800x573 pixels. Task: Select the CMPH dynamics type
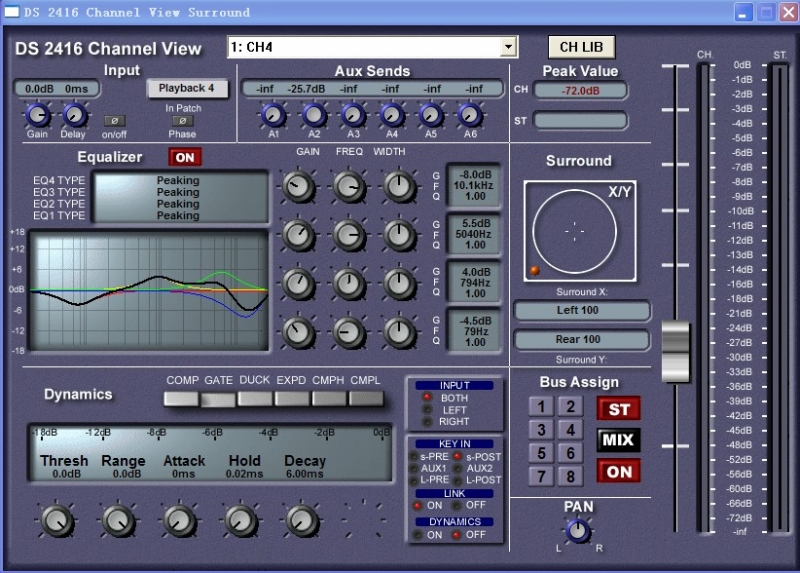click(x=329, y=398)
